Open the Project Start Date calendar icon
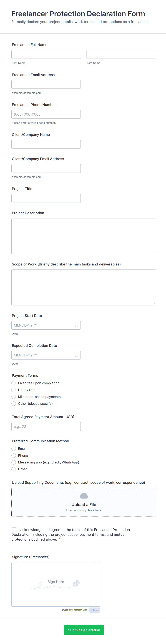This screenshot has width=166, height=644. [76, 325]
